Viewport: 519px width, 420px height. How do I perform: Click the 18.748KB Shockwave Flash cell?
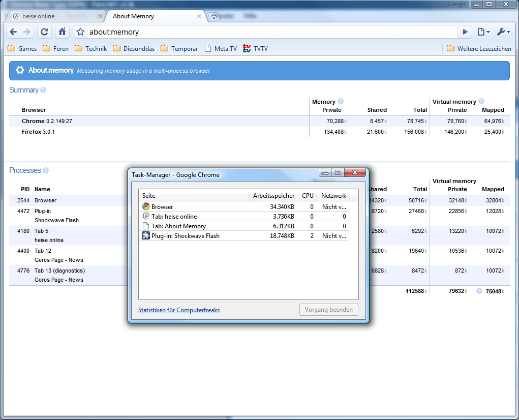pos(282,236)
